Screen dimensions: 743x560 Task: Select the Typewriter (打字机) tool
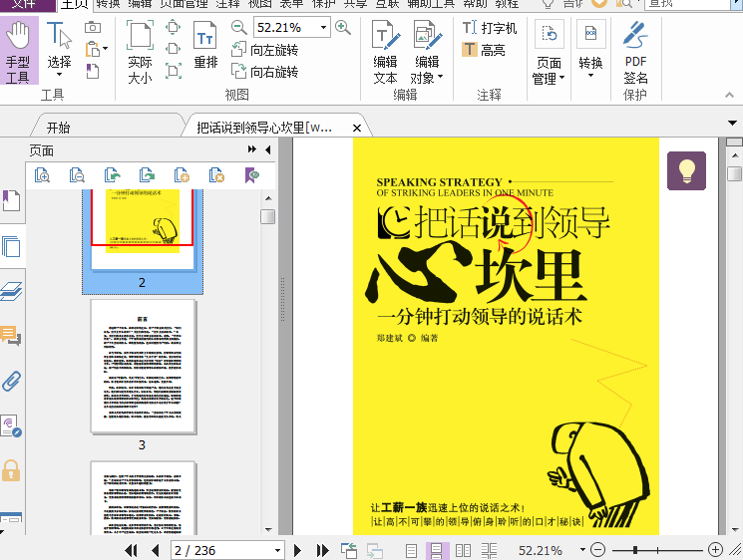489,28
